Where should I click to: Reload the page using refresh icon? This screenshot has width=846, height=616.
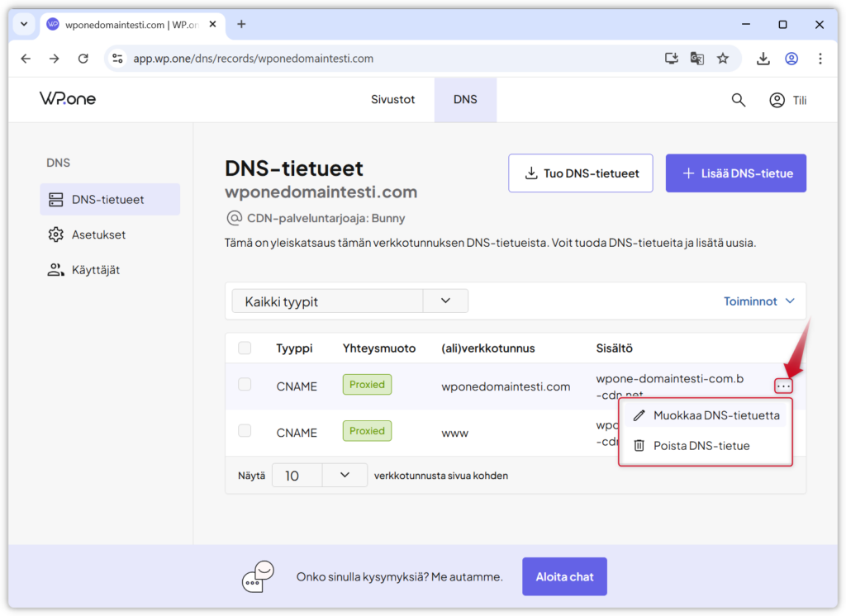click(x=83, y=59)
